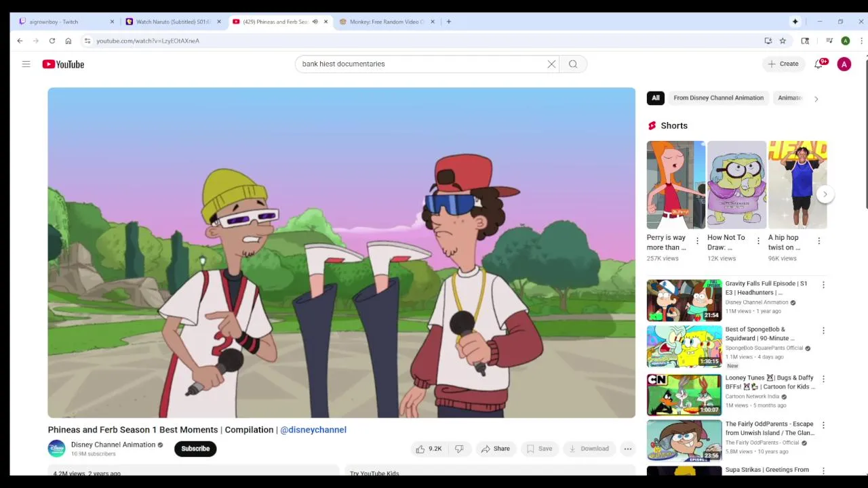Image resolution: width=868 pixels, height=488 pixels.
Task: Close the Monkey video chat tab
Action: coord(432,22)
